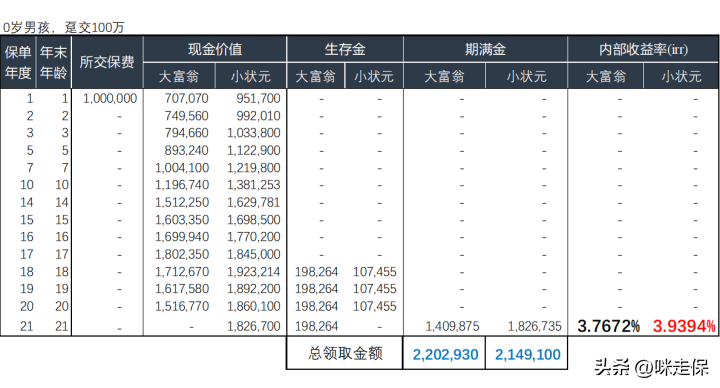The height and width of the screenshot is (388, 720).
Task: Select cash value cell 1,699,940
Action: 182,236
